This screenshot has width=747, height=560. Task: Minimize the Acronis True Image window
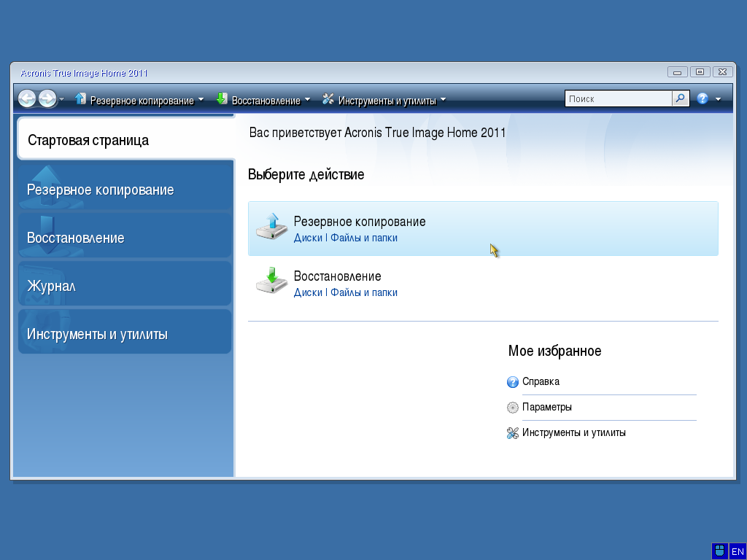point(678,72)
